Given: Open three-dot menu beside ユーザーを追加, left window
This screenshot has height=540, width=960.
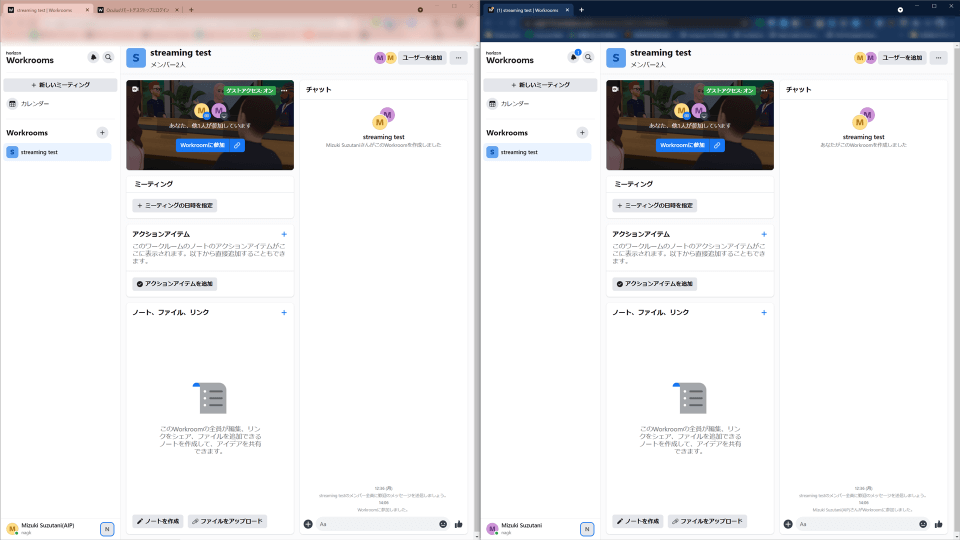Looking at the screenshot, I should pos(459,58).
